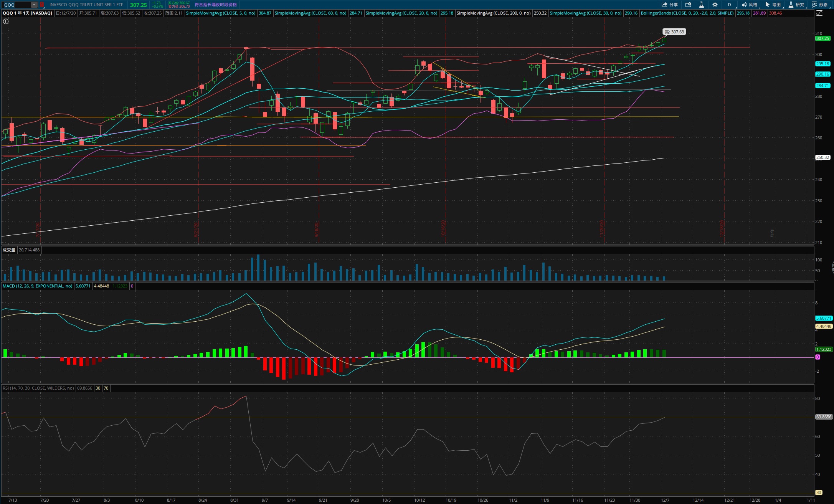Viewport: 834px width, 504px height.
Task: Open the 形态 (Patterns) dropdown menu
Action: click(x=820, y=5)
